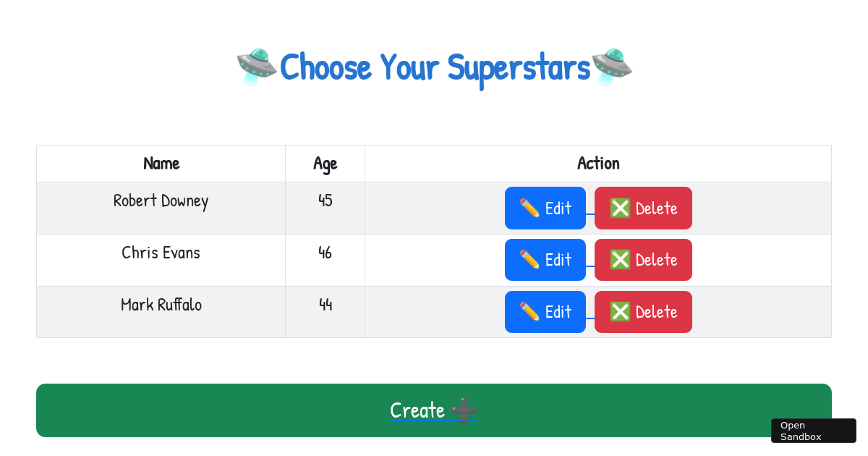Click the Name column header
The image size is (868, 456).
click(161, 164)
